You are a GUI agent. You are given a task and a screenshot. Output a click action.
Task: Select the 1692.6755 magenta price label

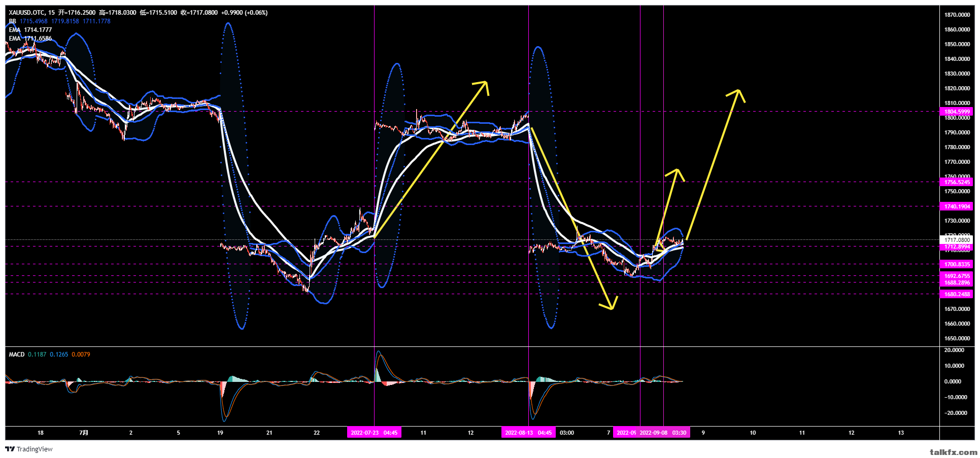click(957, 276)
